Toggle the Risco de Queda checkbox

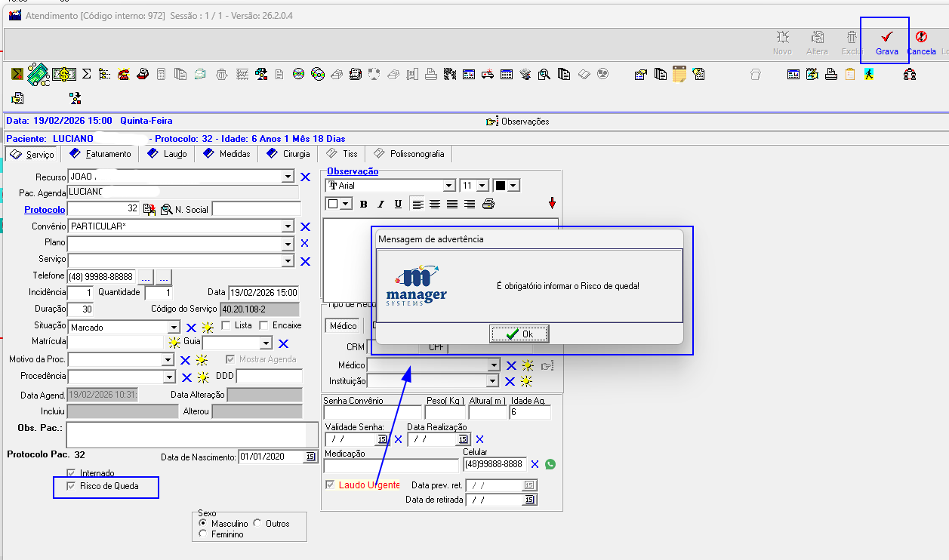72,486
